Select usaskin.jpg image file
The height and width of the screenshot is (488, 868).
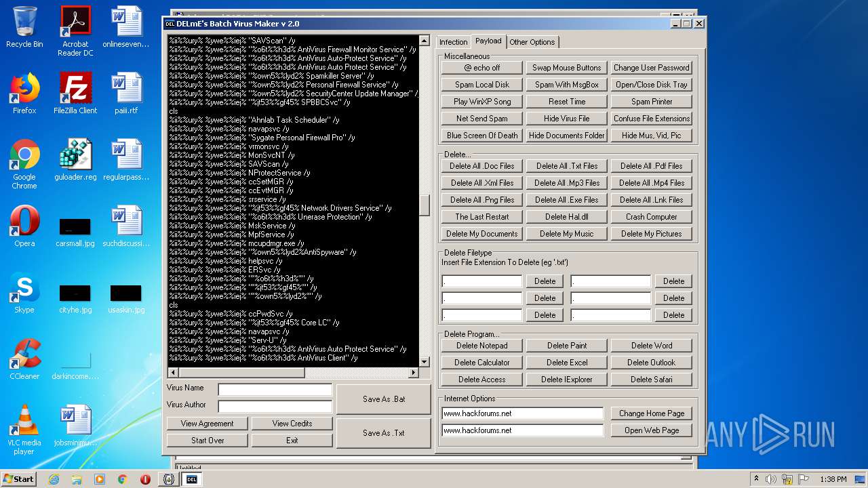126,298
